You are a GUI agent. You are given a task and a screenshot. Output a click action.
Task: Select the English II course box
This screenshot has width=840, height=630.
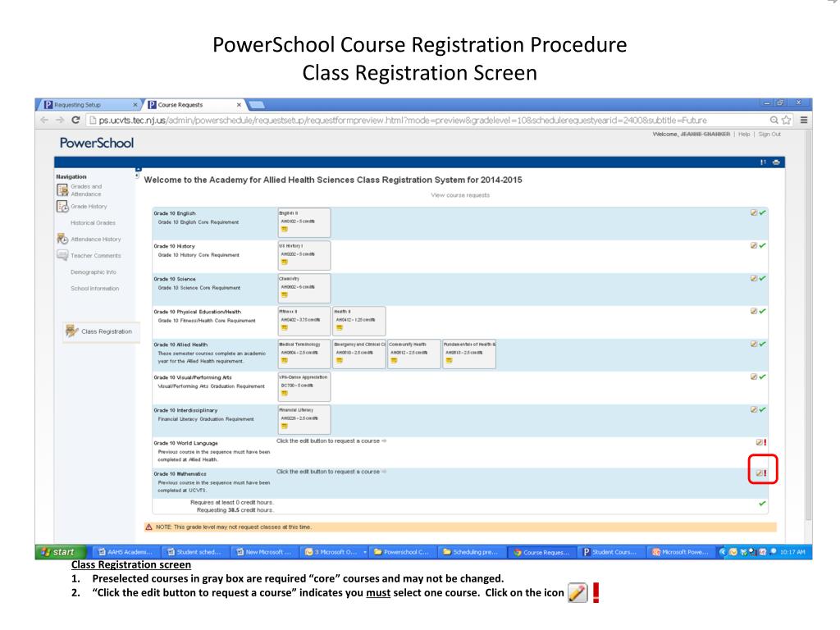304,222
